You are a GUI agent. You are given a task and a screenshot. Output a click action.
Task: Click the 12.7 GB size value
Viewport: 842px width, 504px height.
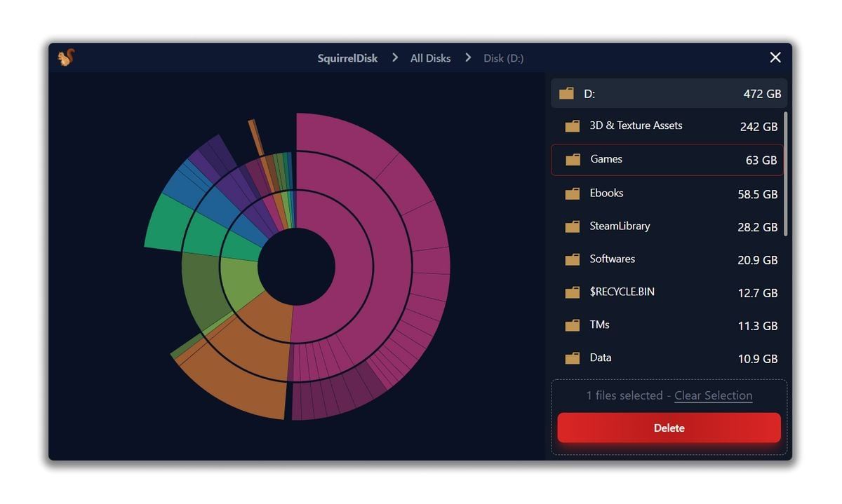click(x=758, y=293)
